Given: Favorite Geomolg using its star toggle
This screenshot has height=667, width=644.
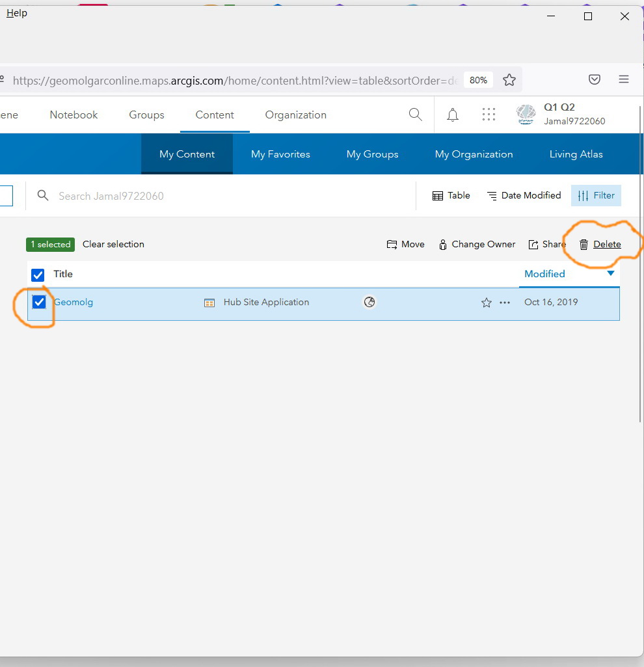Looking at the screenshot, I should click(486, 302).
